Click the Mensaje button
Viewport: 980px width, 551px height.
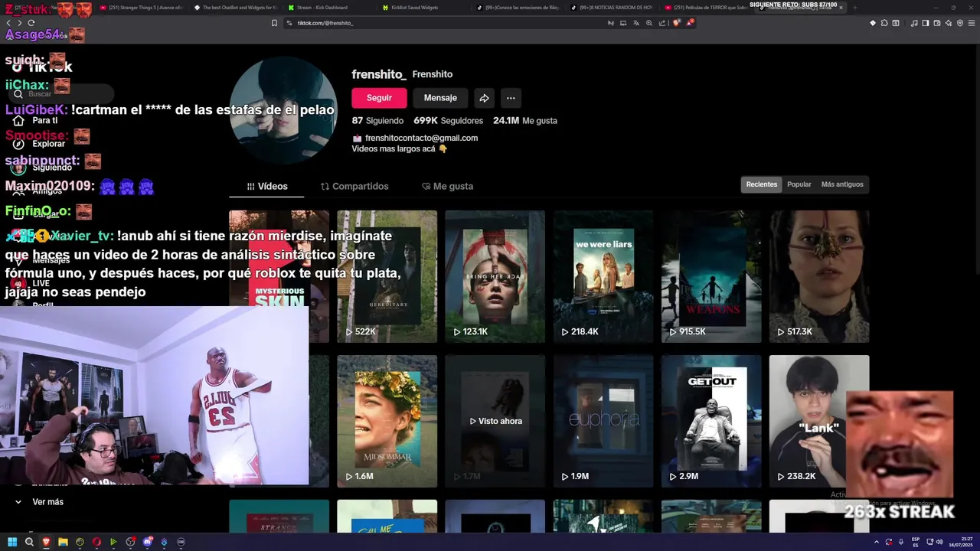440,98
